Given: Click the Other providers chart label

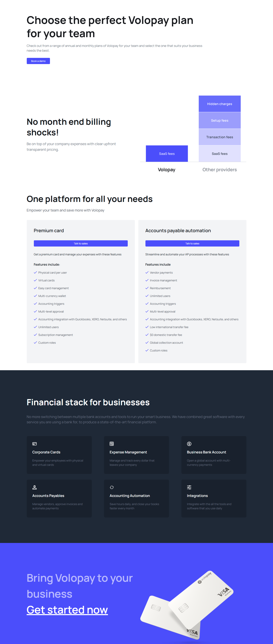Looking at the screenshot, I should coord(219,170).
